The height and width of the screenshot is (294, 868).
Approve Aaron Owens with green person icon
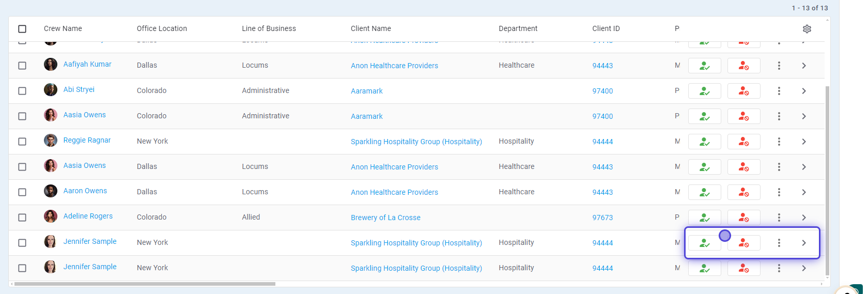point(705,192)
